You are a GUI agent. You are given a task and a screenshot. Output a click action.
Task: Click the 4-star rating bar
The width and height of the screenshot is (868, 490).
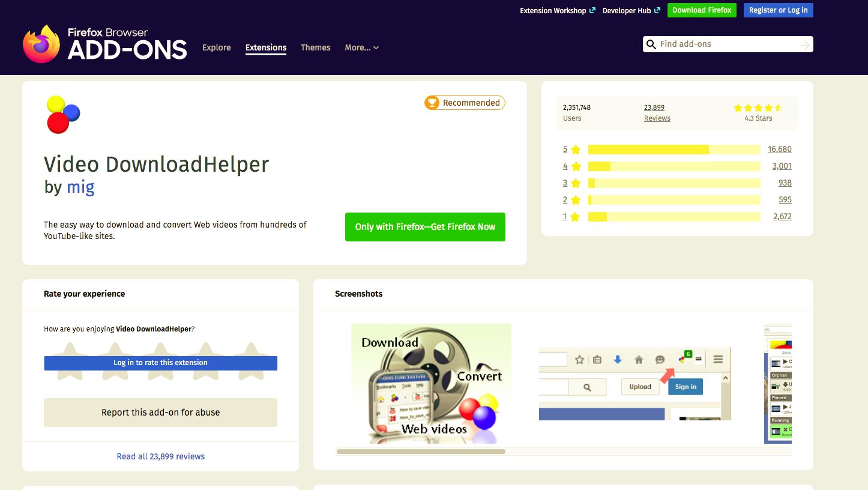point(674,166)
